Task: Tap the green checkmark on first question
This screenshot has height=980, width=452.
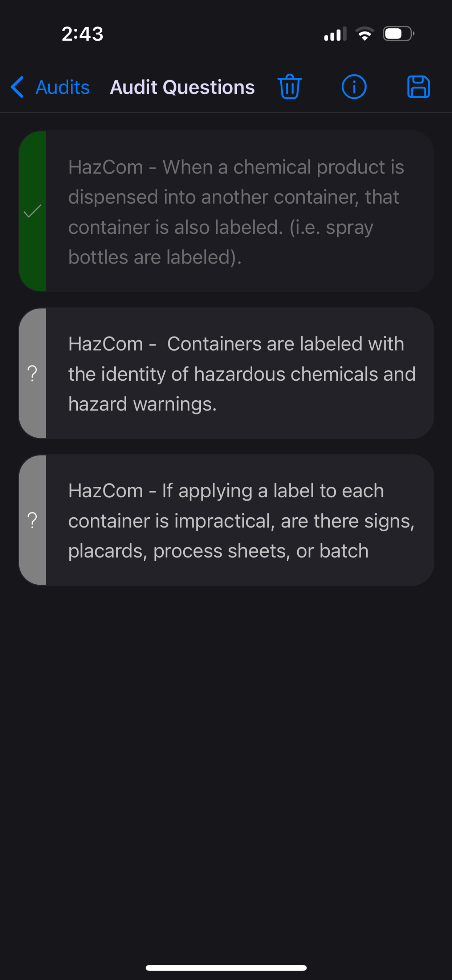Action: point(32,211)
